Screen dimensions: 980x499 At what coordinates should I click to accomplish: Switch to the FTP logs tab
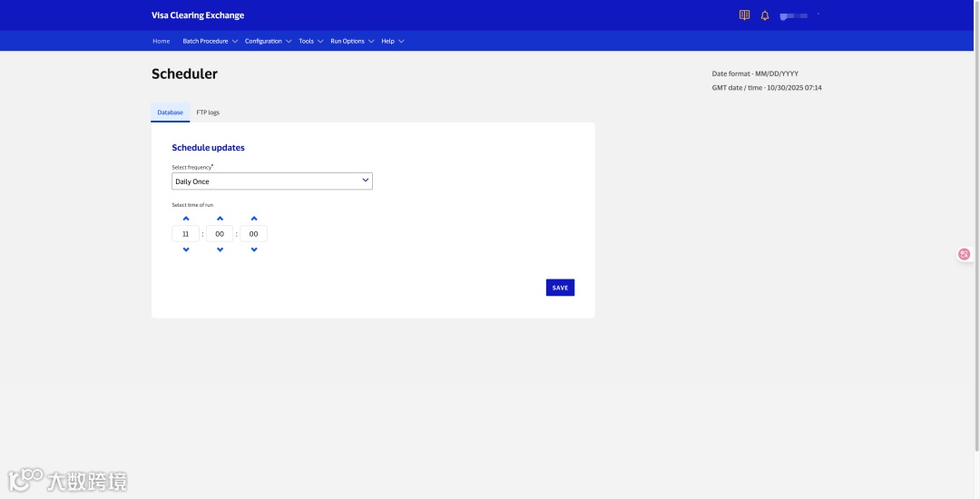(x=208, y=113)
